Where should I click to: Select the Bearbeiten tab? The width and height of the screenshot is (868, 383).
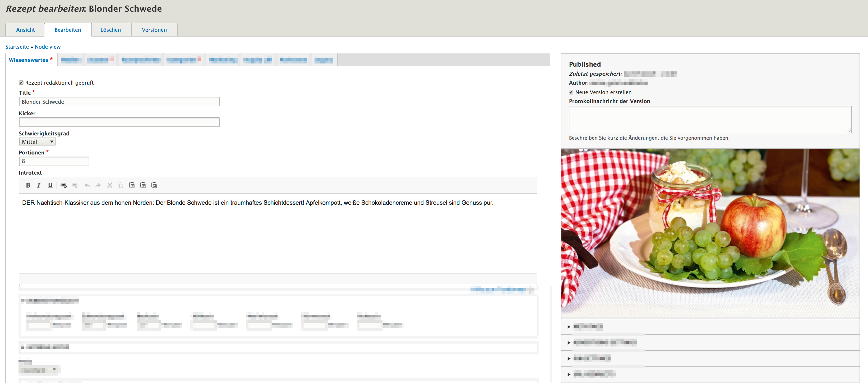[68, 30]
